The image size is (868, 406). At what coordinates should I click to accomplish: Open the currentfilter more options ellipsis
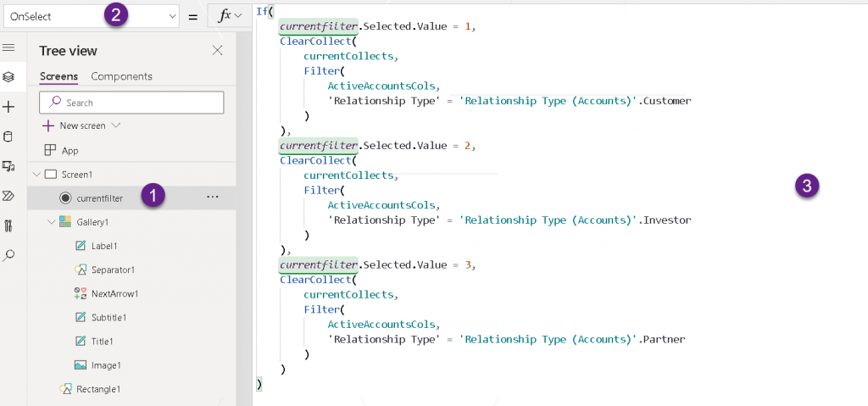[x=213, y=197]
